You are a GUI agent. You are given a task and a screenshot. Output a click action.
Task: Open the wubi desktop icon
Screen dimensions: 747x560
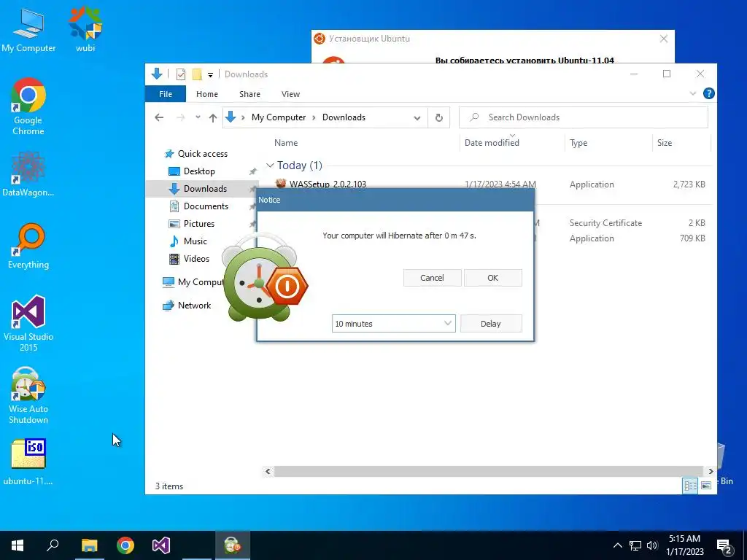pos(85,30)
